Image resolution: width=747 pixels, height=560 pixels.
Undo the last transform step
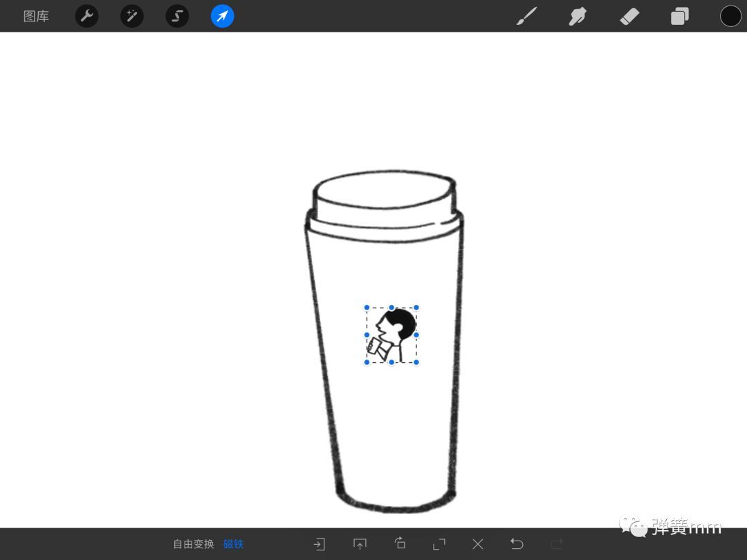coord(517,544)
